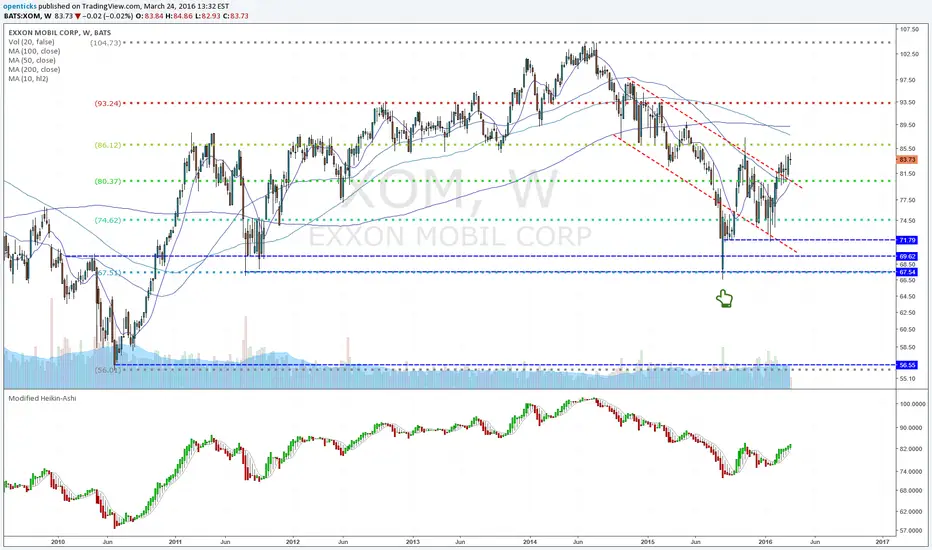Click the red down-arrow price change indicator
The image size is (932, 550).
pyautogui.click(x=80, y=16)
